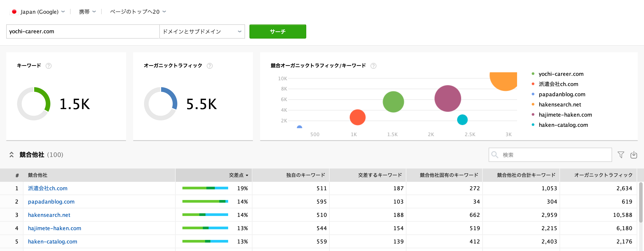644x251 pixels.
Task: Open the haken-catalog.com link in table
Action: [x=53, y=241]
